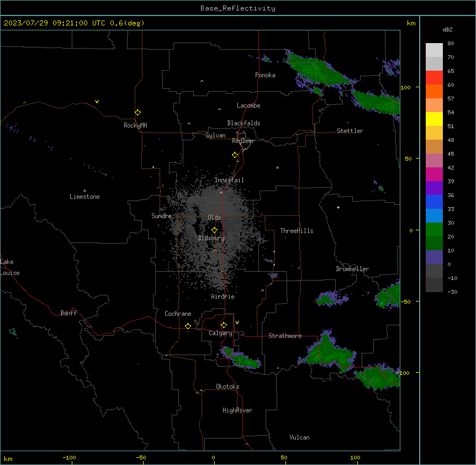Screen dimensions: 476x465
Task: Click the km unit label at top right
Action: [411, 23]
